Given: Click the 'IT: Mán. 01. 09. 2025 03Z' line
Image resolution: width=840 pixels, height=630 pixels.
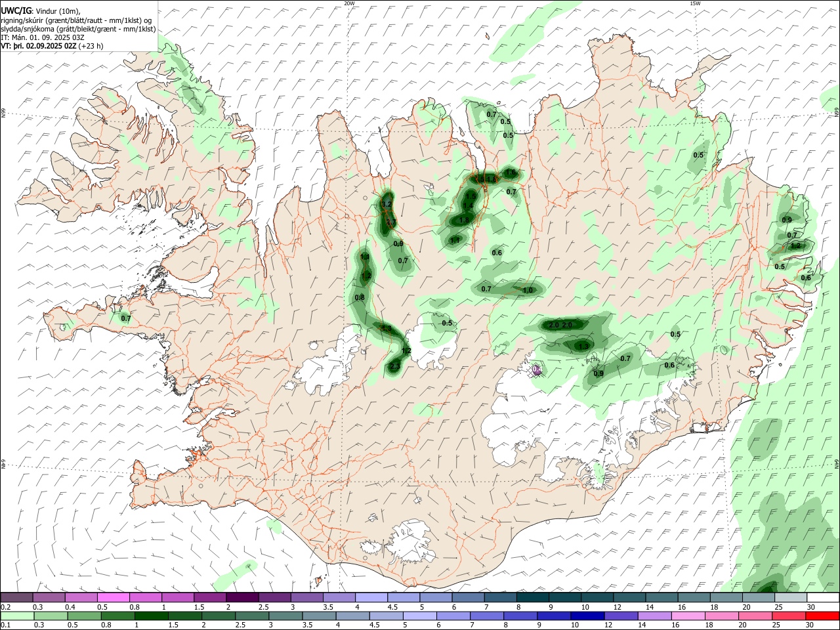Looking at the screenshot, I should (42, 37).
